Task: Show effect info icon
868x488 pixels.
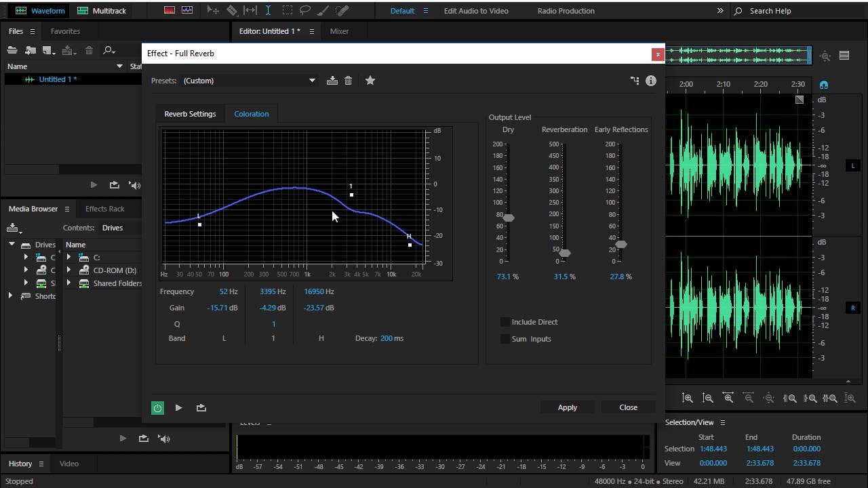Action: (x=651, y=80)
